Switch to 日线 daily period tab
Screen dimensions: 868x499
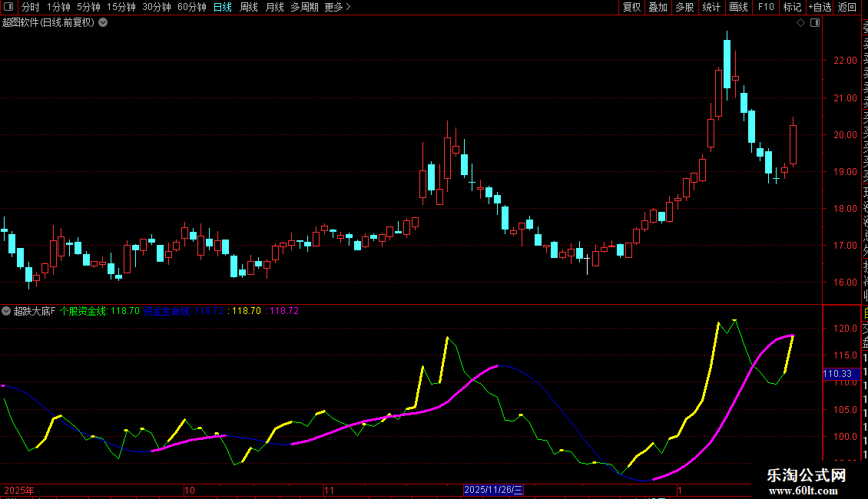[x=223, y=7]
